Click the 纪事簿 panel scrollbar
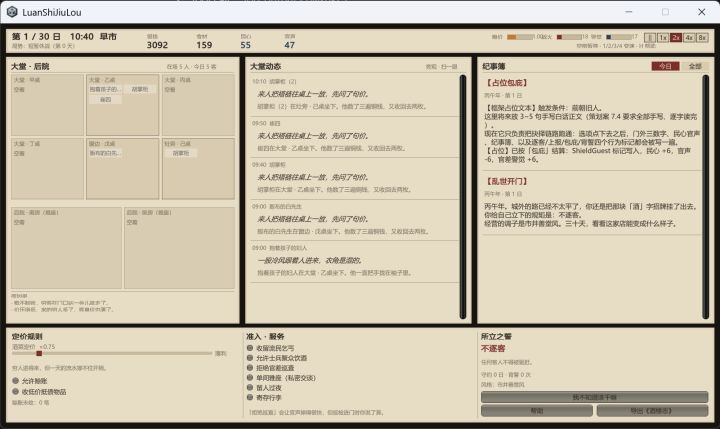 706,197
